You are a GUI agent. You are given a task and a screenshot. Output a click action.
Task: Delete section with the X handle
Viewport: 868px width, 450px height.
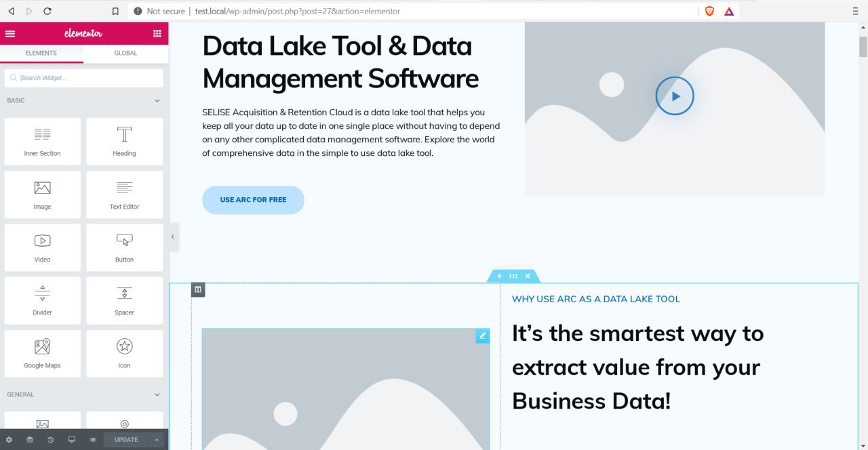point(528,277)
